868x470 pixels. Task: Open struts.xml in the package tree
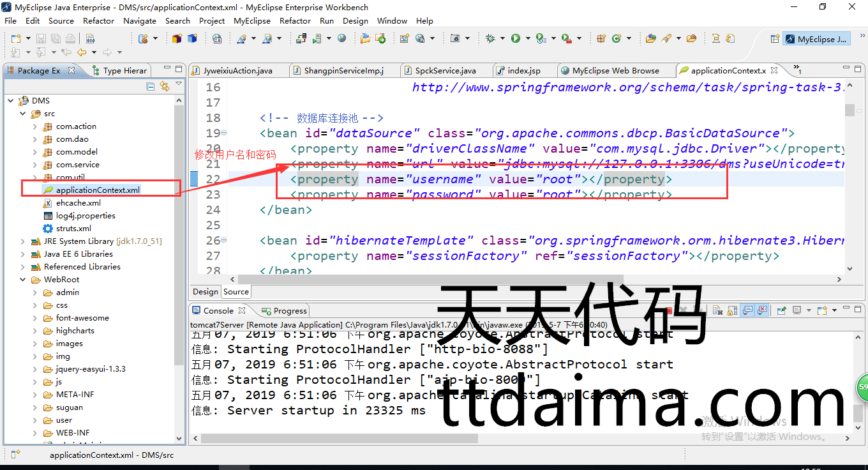click(x=73, y=229)
